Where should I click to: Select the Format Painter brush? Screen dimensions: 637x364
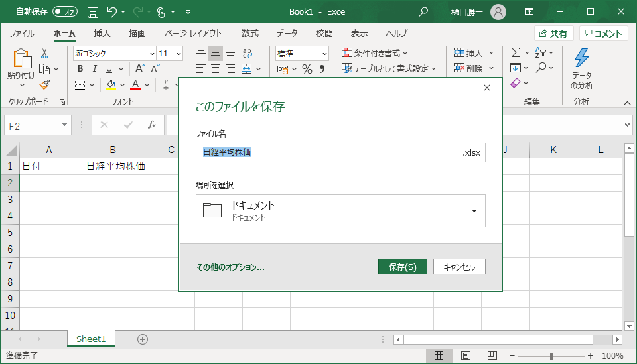[44, 84]
